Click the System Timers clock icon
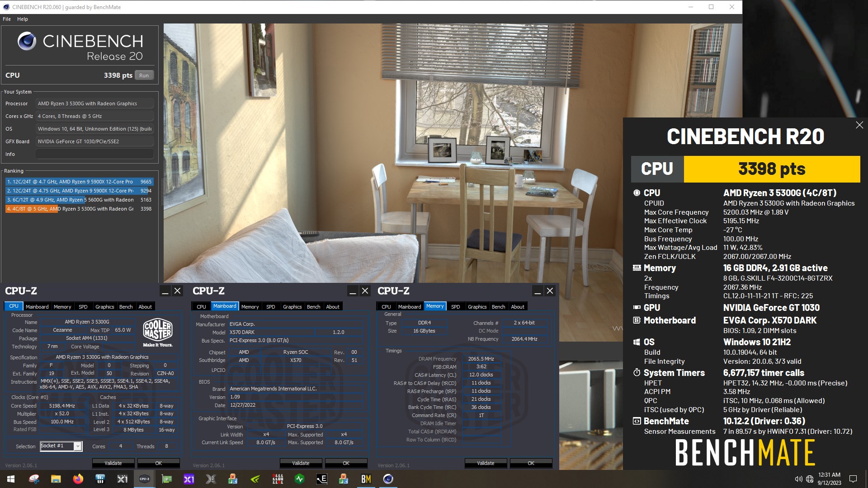 click(637, 373)
